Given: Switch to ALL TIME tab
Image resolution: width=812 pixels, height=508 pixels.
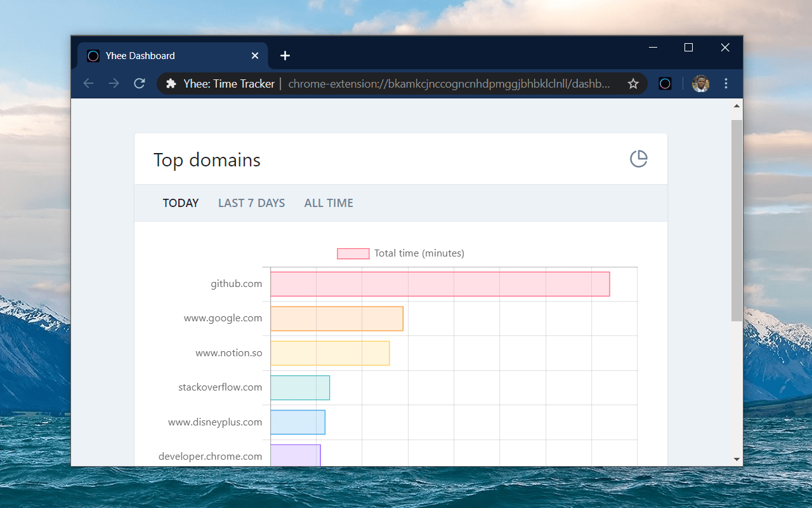Looking at the screenshot, I should tap(329, 203).
